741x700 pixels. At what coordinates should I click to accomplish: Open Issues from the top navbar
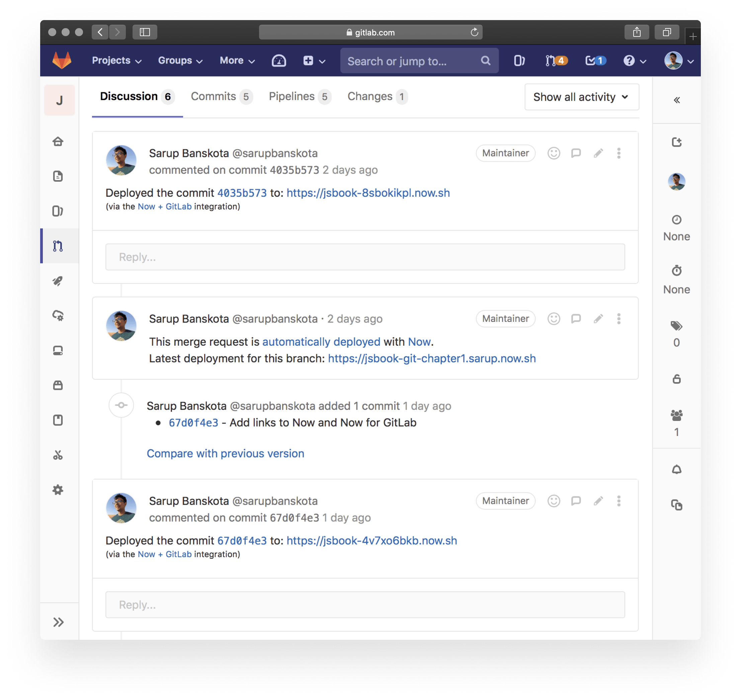[x=519, y=61]
